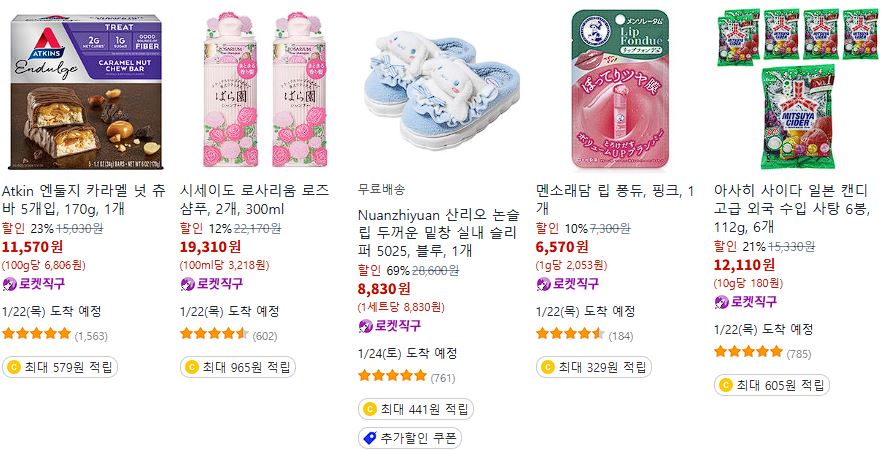The height and width of the screenshot is (450, 890).
Task: Click the 로켓직구 badge under Mitsuya candy
Action: point(746,302)
